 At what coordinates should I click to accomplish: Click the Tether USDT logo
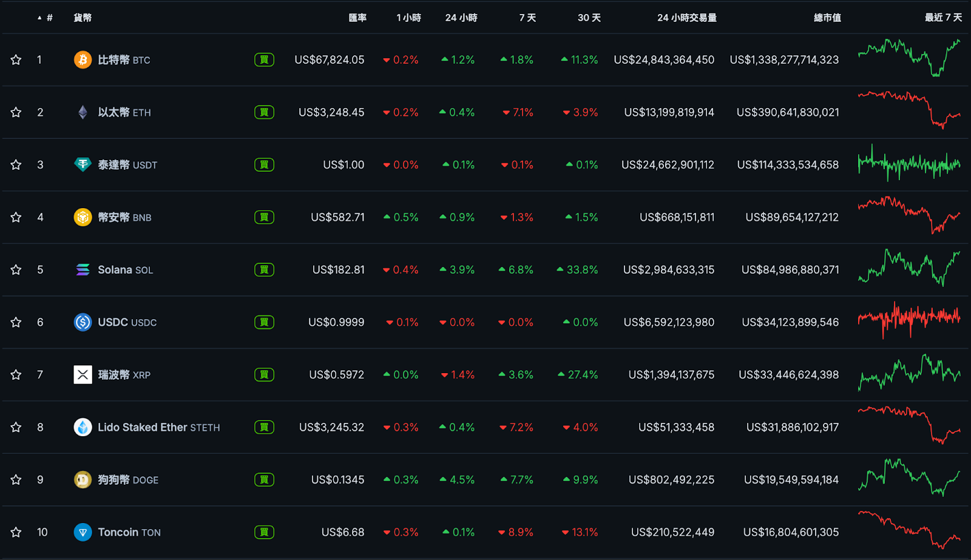point(83,164)
